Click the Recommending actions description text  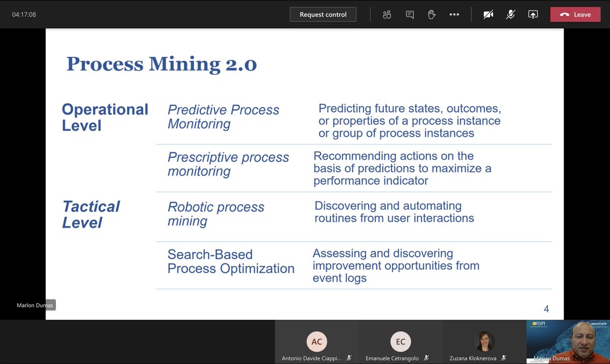pos(402,168)
